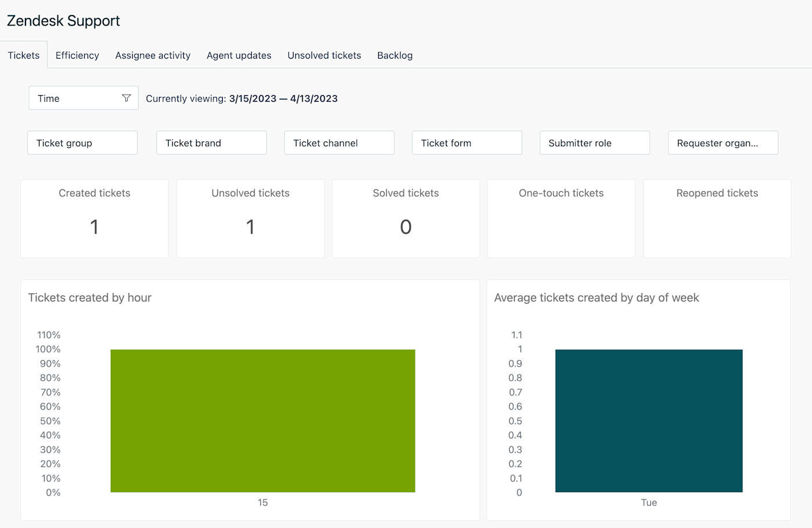Click the 15 hour axis label

coord(263,502)
